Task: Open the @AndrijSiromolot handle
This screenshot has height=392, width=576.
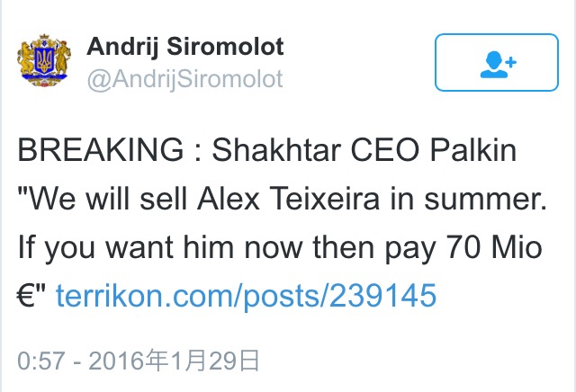Action: 184,79
